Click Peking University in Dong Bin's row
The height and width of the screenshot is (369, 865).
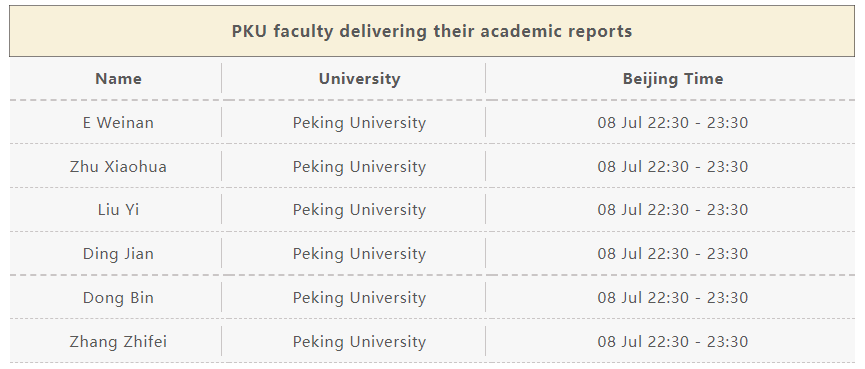[x=359, y=298]
